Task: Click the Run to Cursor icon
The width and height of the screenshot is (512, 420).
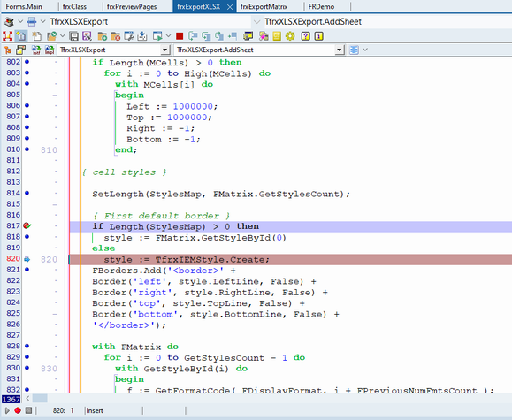Action: [x=233, y=36]
